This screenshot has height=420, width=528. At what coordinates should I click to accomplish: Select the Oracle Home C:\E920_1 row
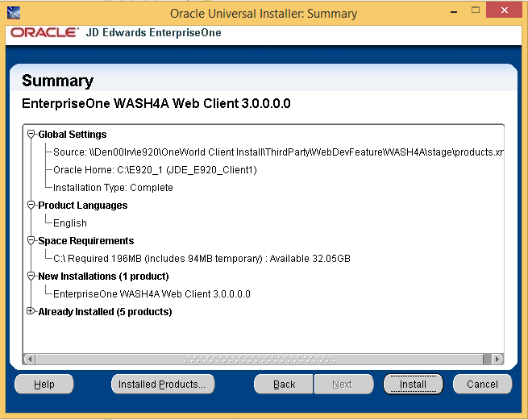(155, 170)
